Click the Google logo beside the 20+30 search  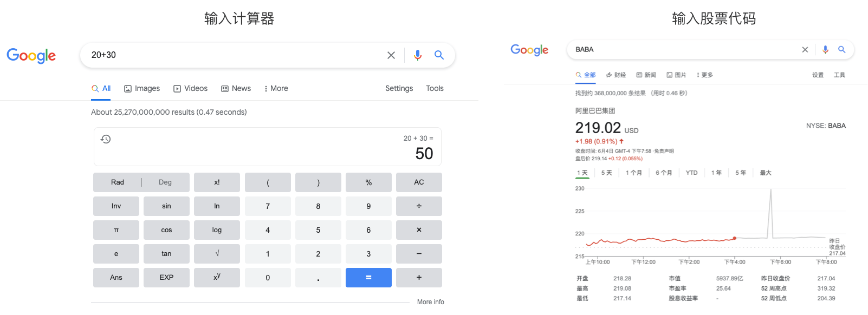point(31,55)
